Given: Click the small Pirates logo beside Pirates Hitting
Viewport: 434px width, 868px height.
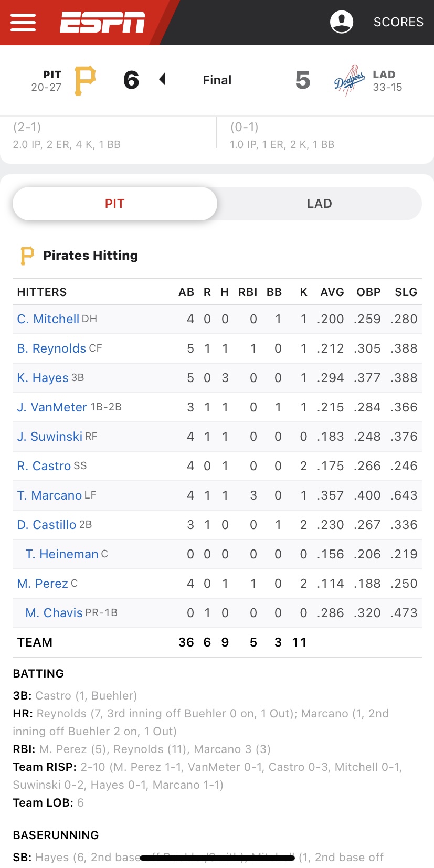Looking at the screenshot, I should pyautogui.click(x=27, y=256).
